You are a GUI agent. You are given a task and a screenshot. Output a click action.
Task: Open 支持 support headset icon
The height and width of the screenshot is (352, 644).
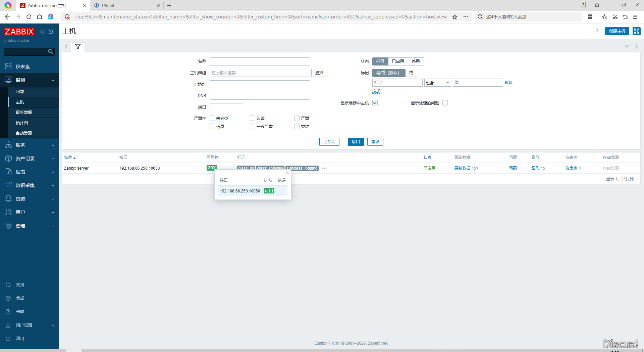[8, 285]
